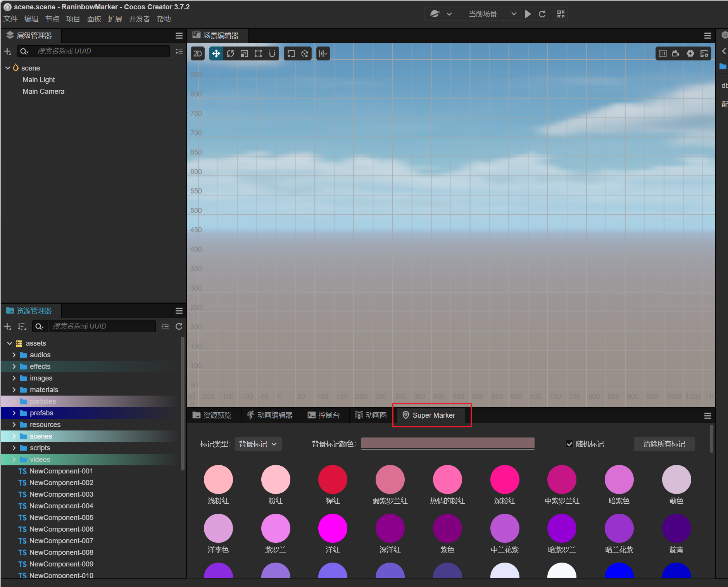728x587 pixels.
Task: Toggle expand-all in the hierarchy panel
Action: (x=179, y=51)
